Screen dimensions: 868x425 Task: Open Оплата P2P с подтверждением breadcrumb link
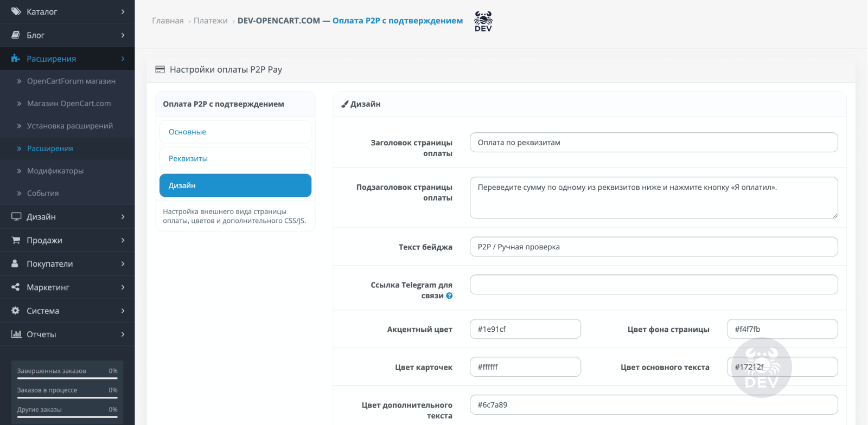tap(398, 21)
